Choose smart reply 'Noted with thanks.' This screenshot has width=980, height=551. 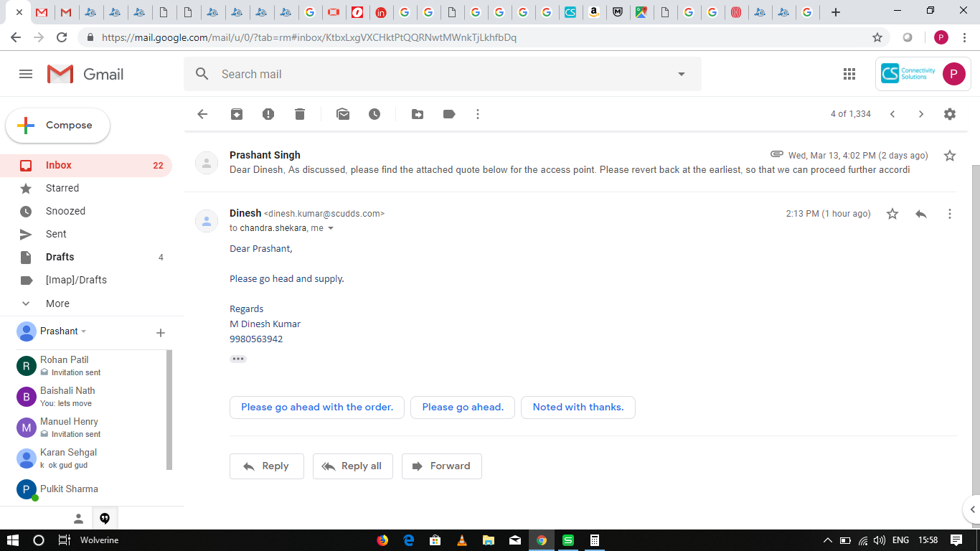(578, 408)
